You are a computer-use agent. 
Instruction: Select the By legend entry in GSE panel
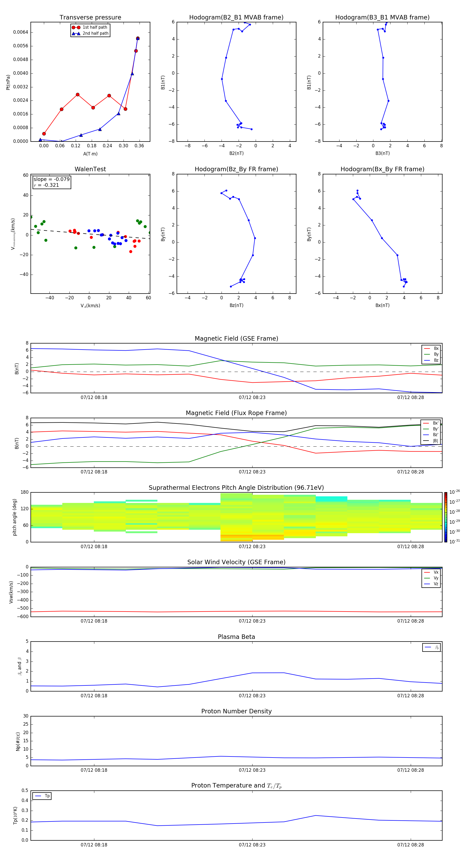(431, 354)
